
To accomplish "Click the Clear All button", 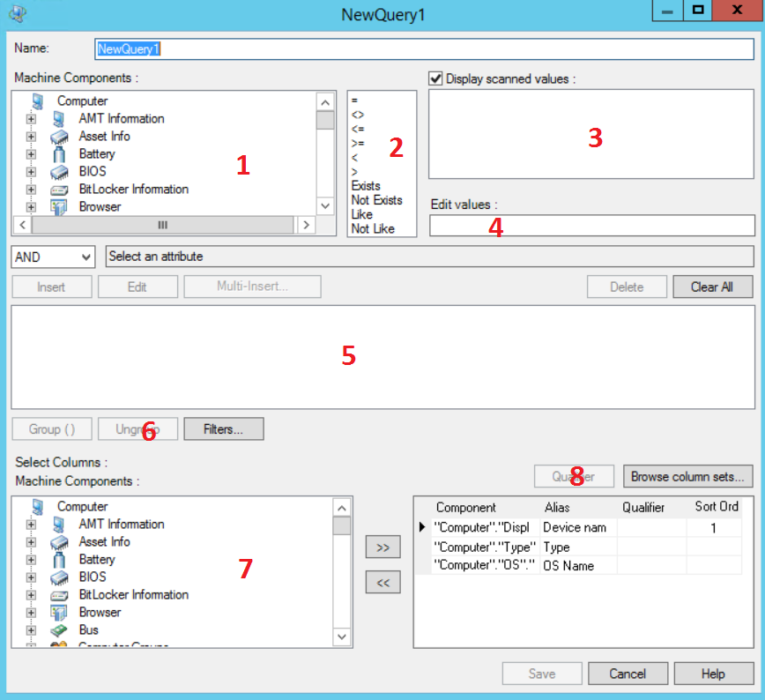I will [x=713, y=287].
